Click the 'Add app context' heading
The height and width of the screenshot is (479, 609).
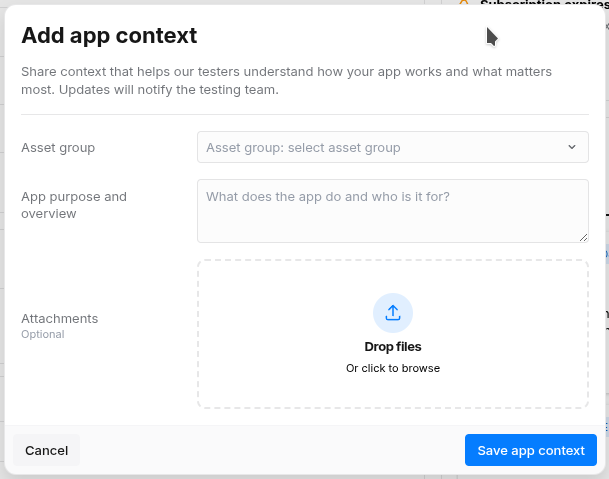point(109,36)
